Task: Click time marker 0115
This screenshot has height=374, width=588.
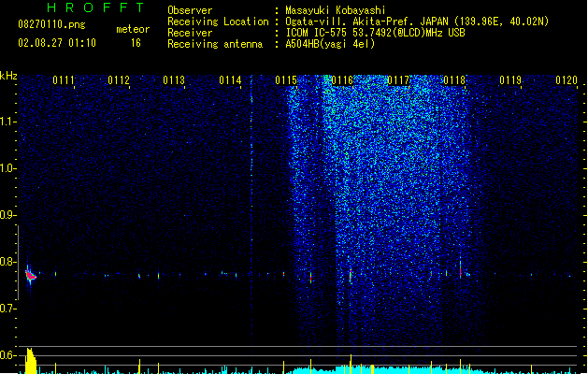Action: [286, 80]
